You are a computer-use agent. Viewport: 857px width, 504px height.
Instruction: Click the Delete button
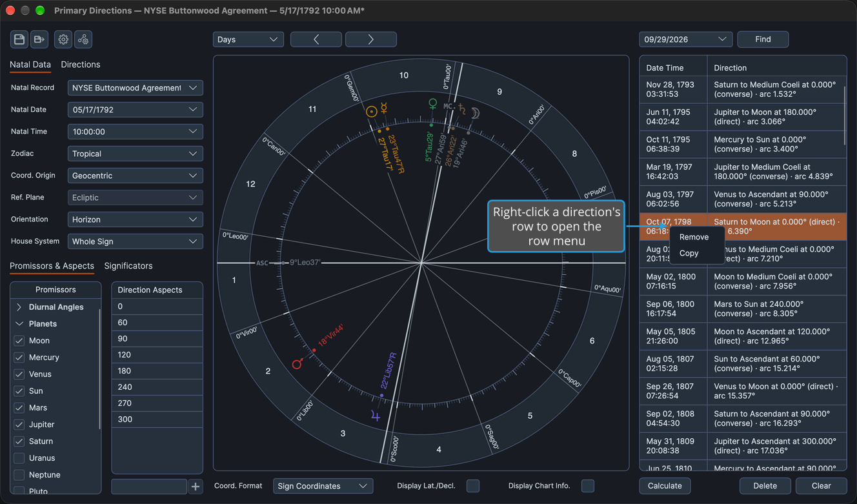tap(765, 486)
